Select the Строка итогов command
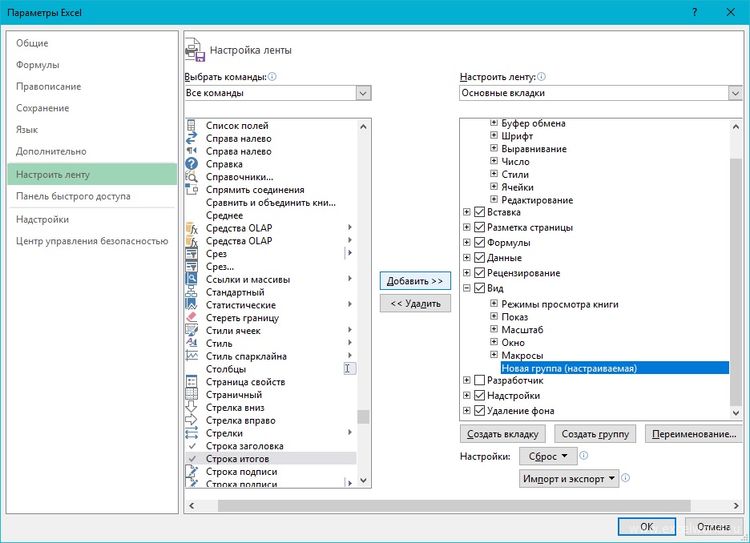The height and width of the screenshot is (543, 750). click(271, 459)
